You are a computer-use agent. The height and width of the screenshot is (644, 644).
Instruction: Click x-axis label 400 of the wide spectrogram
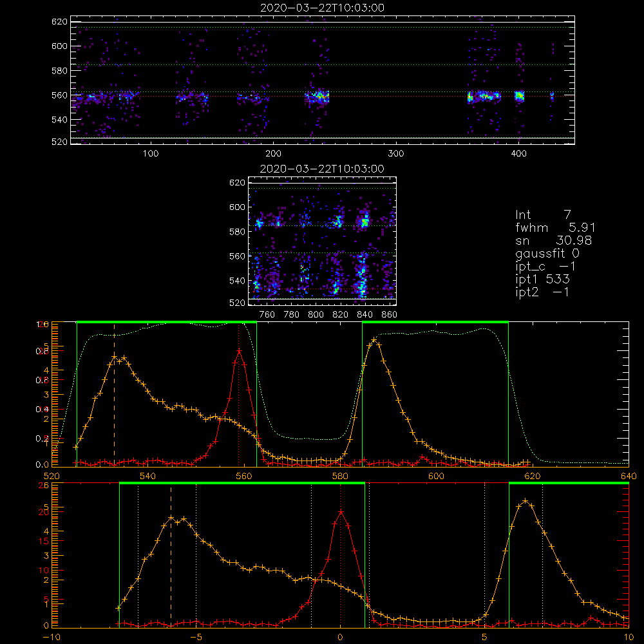518,154
